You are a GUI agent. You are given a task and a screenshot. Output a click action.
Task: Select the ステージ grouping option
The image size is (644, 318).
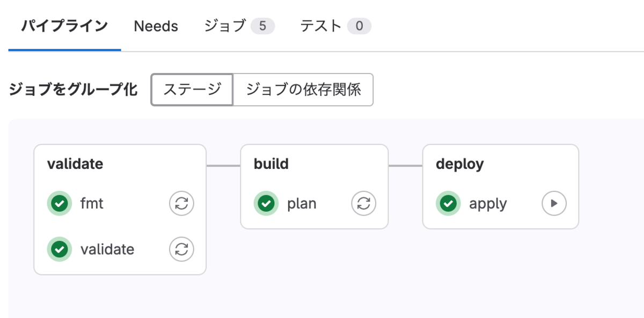click(x=192, y=90)
